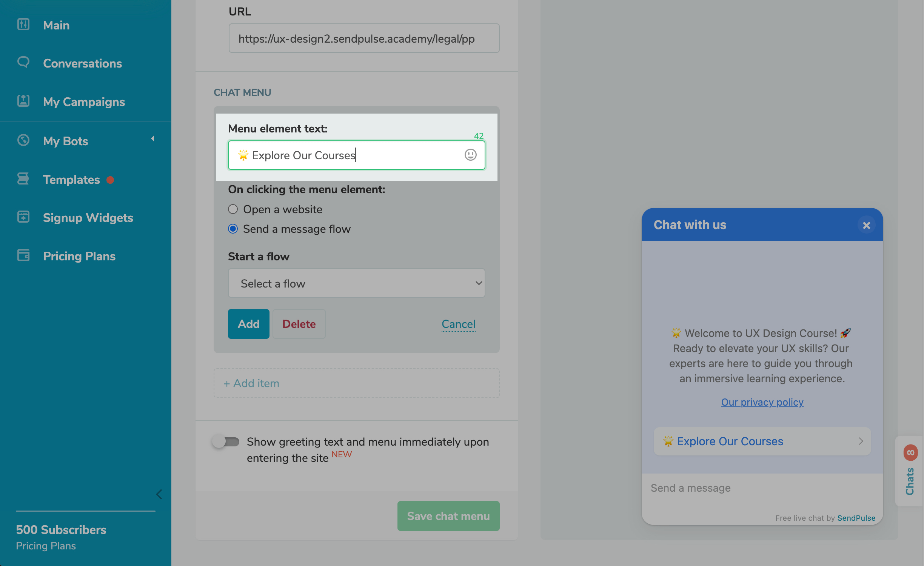924x566 pixels.
Task: Enable greeting text shown upon entering site
Action: [226, 442]
